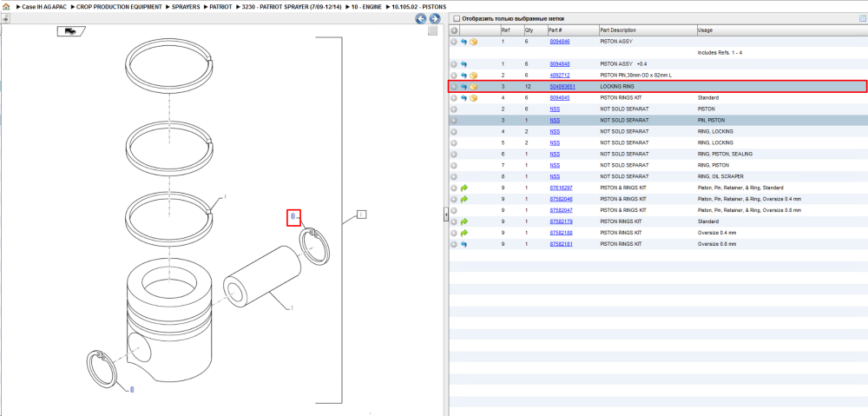Click the box icon in 8094846 row
Image resolution: width=868 pixels, height=416 pixels.
coord(473,42)
